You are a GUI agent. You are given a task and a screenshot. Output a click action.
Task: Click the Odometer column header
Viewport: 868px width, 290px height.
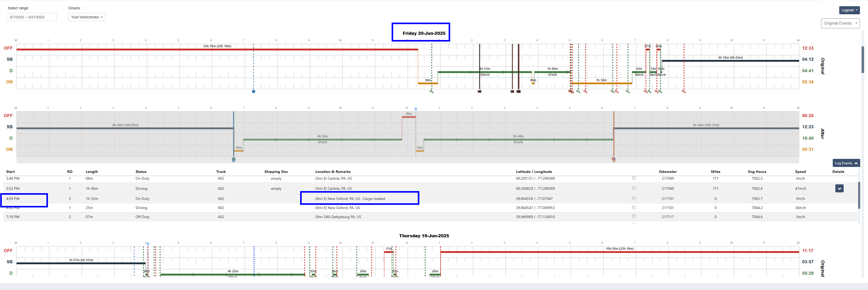coord(667,172)
